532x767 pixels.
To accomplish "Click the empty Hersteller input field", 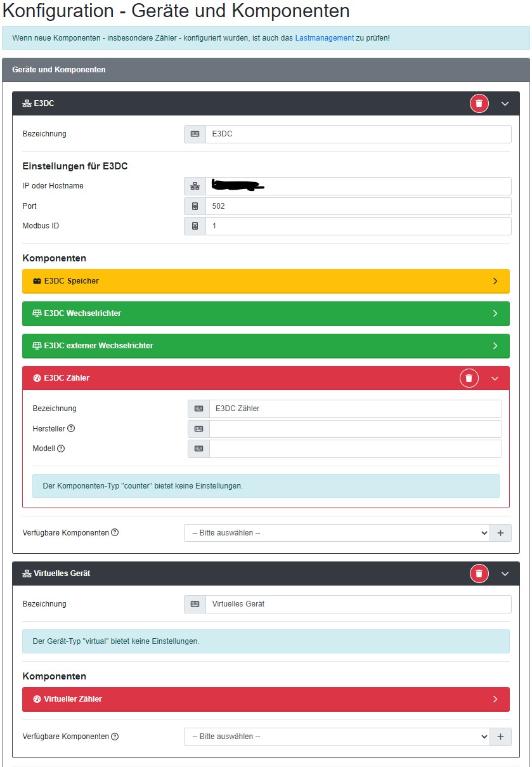I will [356, 429].
